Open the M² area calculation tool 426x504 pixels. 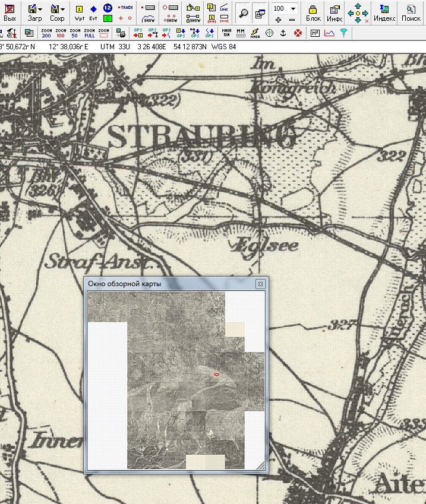(x=315, y=33)
